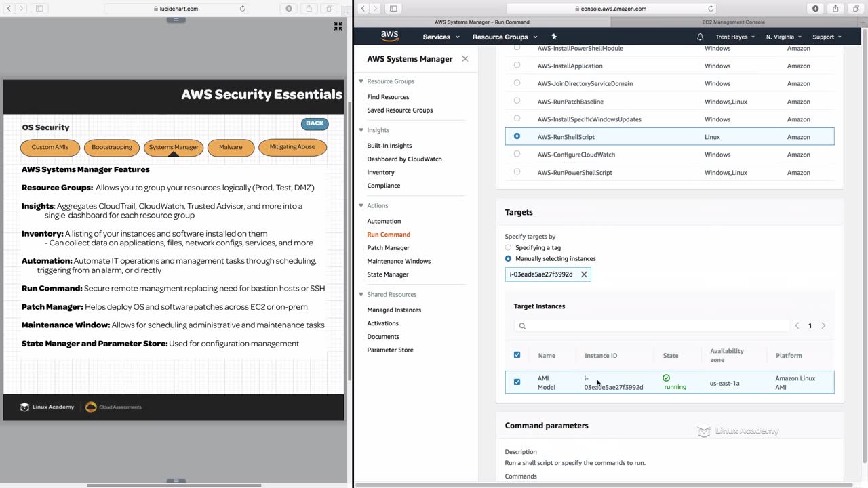Image resolution: width=868 pixels, height=488 pixels.
Task: Open the Services dropdown menu
Action: pyautogui.click(x=441, y=37)
